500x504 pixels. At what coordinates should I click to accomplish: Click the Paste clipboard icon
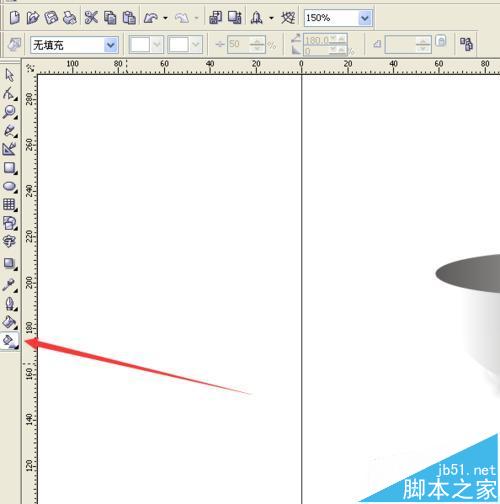[x=129, y=18]
